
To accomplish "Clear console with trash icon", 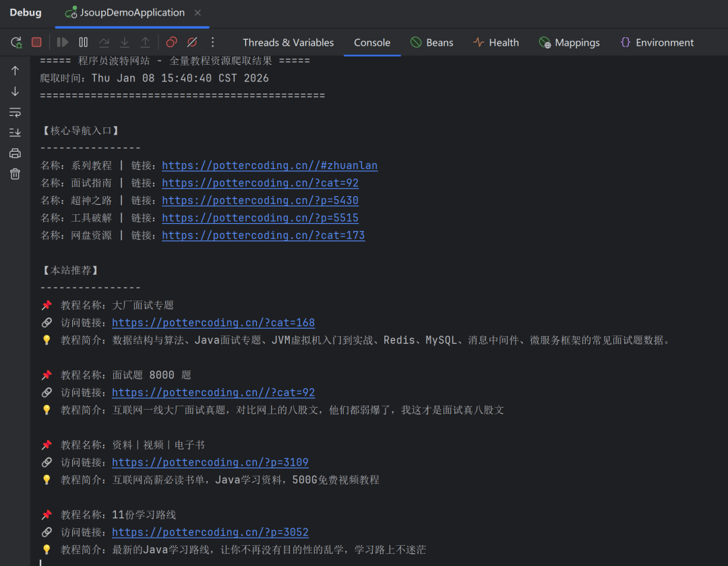I will pyautogui.click(x=15, y=174).
